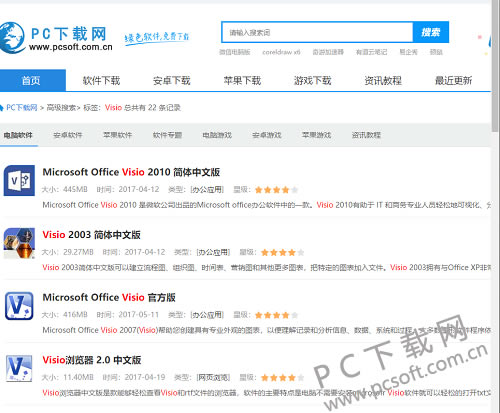The height and width of the screenshot is (413, 500).
Task: Switch to the 安卓游戏 filter tab
Action: (x=267, y=135)
